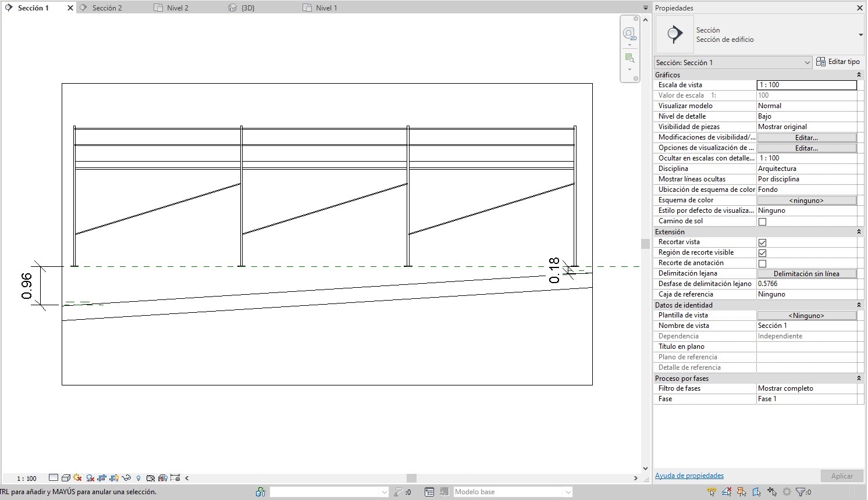
Task: Collapse the Gráficos properties section
Action: tap(859, 75)
